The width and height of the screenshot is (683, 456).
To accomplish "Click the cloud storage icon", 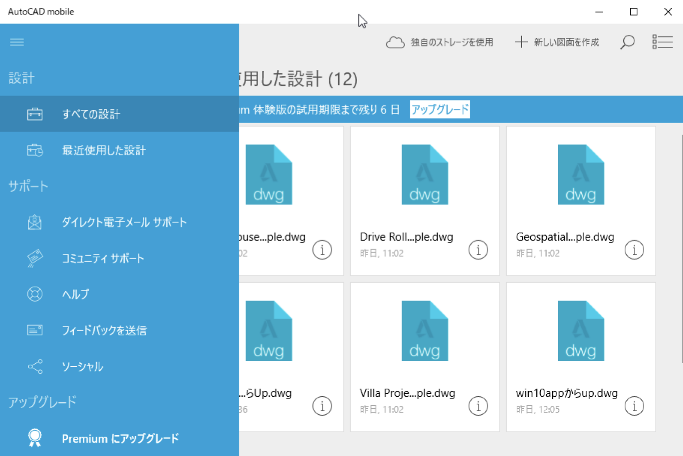I will click(x=395, y=42).
